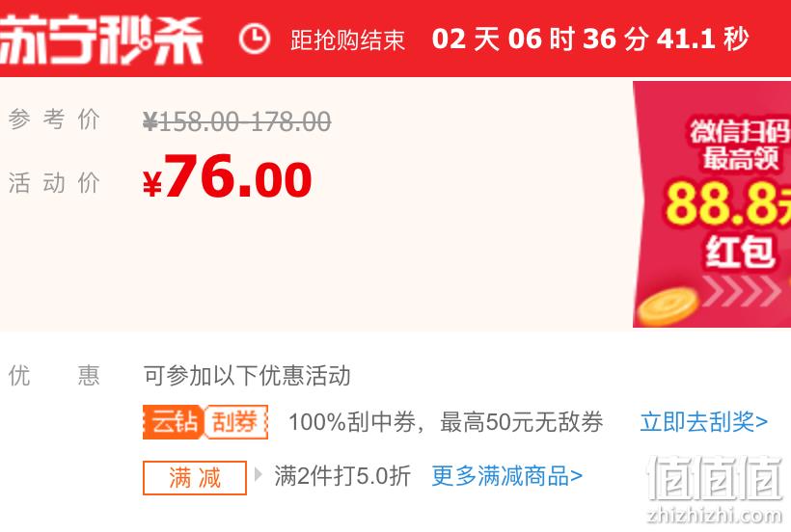
Task: Click the 可参加以下优惠活动 text
Action: tap(247, 376)
